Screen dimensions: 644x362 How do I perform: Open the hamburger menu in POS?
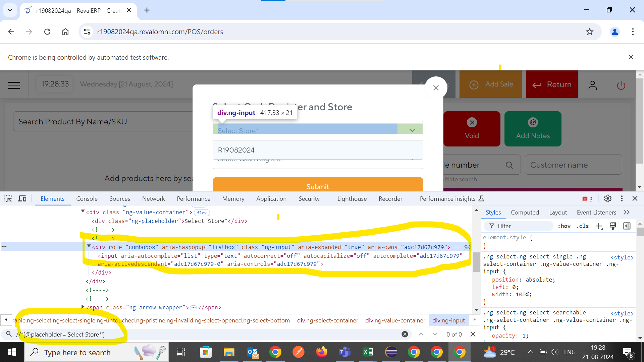[x=14, y=85]
